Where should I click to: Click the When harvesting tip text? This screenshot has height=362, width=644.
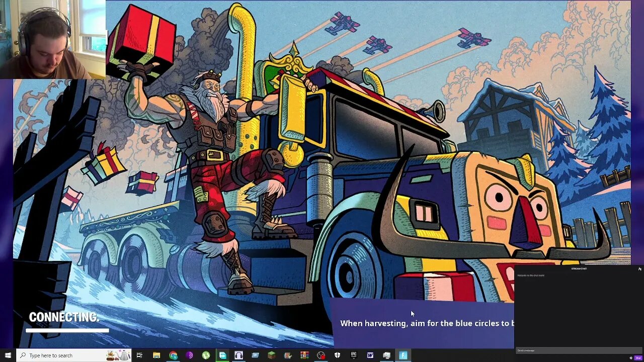click(x=427, y=323)
